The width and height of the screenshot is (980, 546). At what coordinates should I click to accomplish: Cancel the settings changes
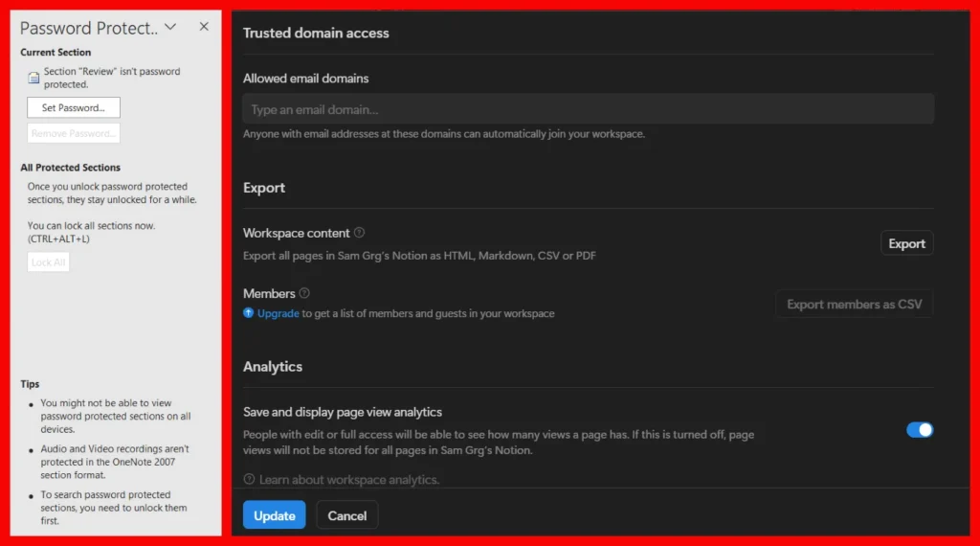pos(346,515)
